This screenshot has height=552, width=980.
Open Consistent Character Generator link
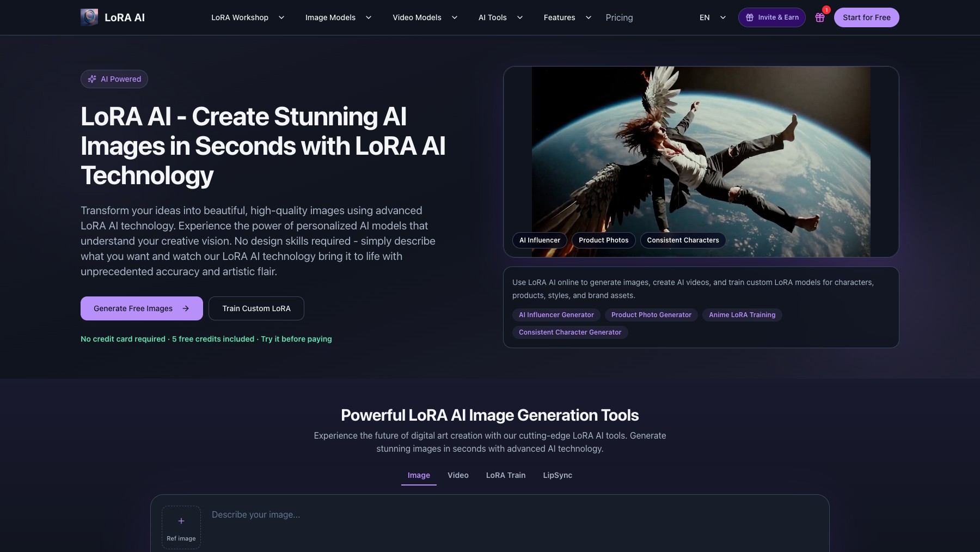(x=570, y=332)
